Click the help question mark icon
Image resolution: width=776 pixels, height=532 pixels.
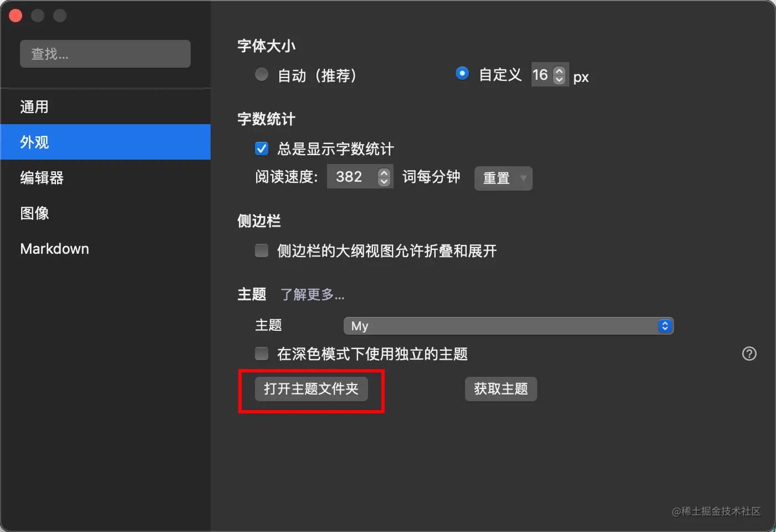749,354
